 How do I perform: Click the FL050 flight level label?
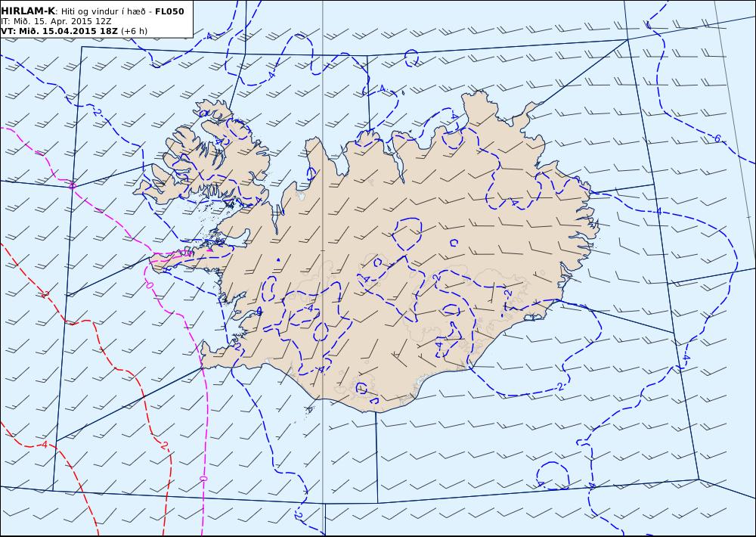pos(169,11)
